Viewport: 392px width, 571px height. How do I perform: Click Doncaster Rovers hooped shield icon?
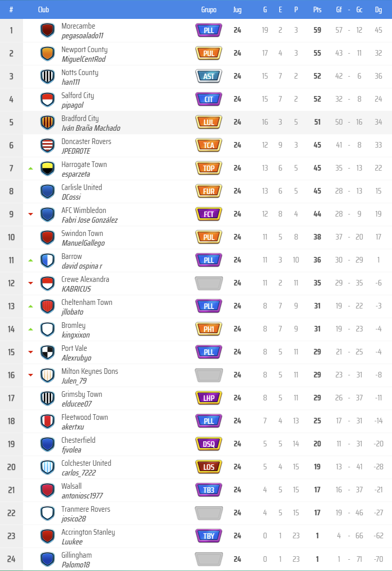47,145
